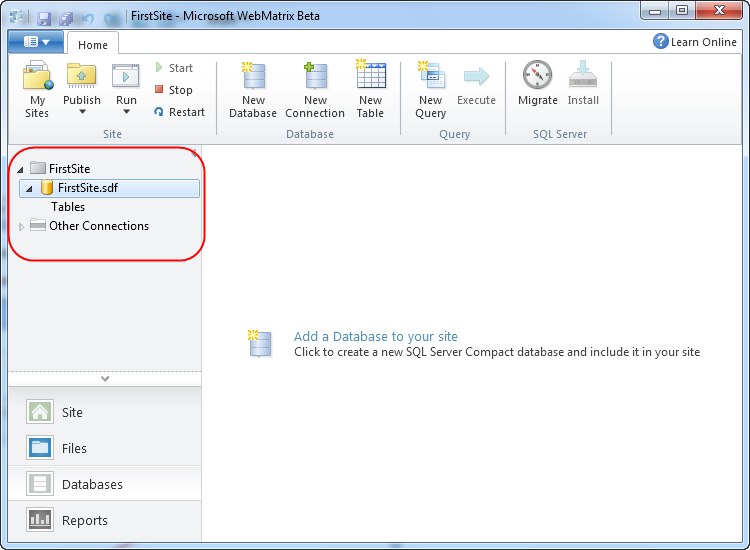Click the Migrate compass icon
Screen dimensions: 750x550
click(537, 75)
